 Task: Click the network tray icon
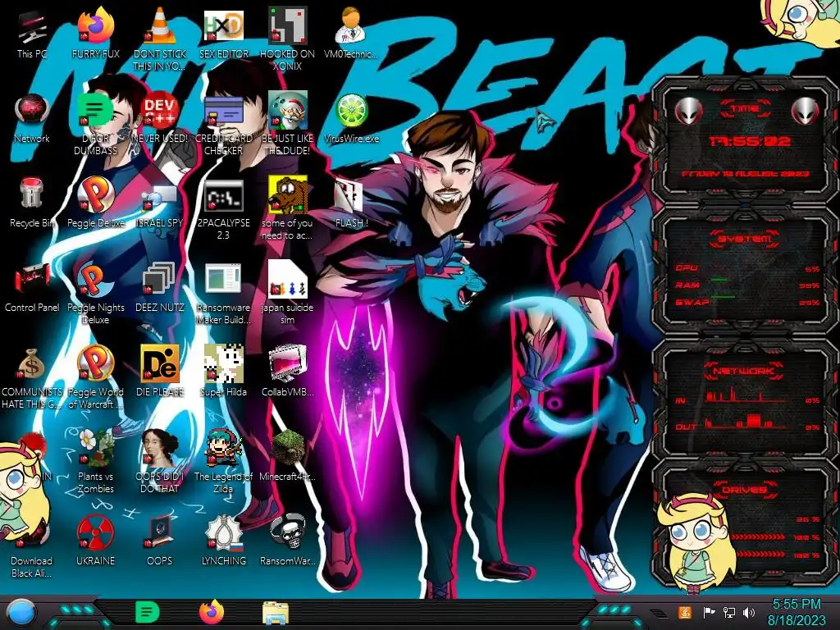(x=729, y=612)
